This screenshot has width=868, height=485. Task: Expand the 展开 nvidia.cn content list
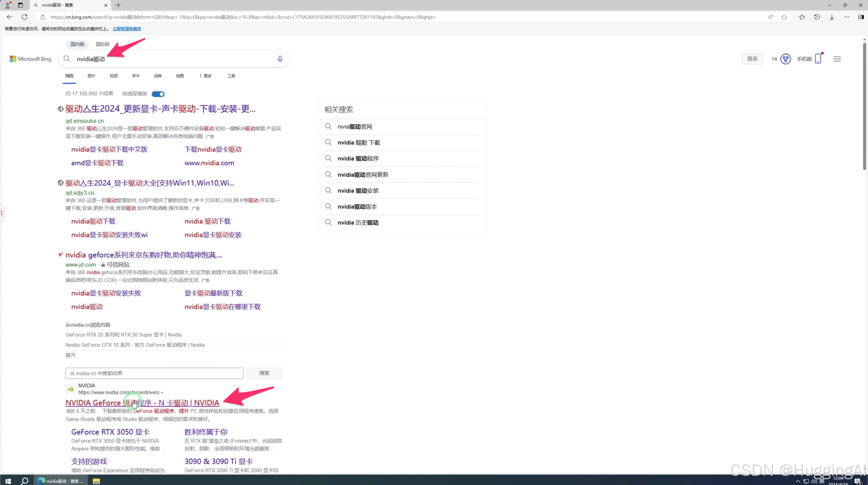[71, 355]
